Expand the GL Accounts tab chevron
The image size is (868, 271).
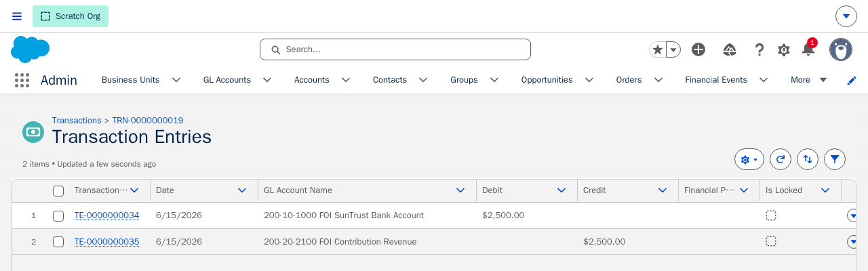(x=267, y=80)
